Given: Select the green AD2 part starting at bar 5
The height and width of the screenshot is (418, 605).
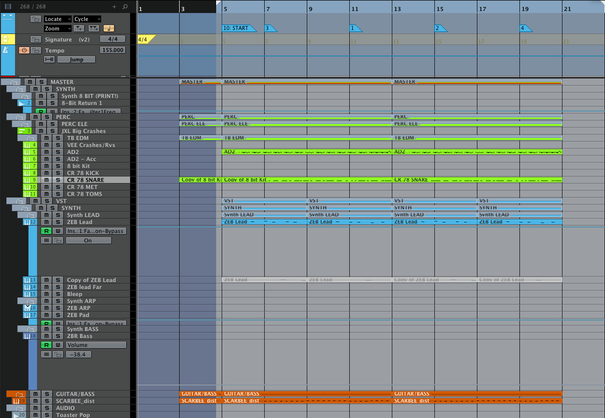Looking at the screenshot, I should (x=307, y=152).
